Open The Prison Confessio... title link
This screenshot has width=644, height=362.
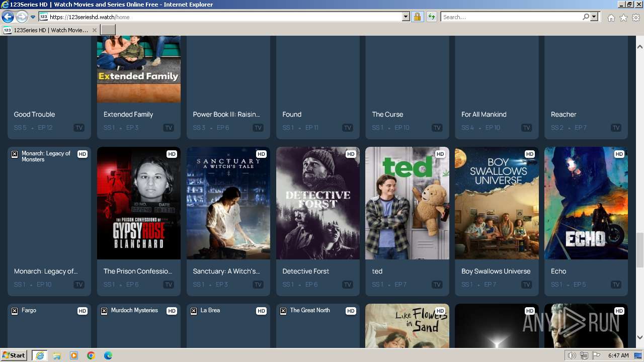point(138,271)
